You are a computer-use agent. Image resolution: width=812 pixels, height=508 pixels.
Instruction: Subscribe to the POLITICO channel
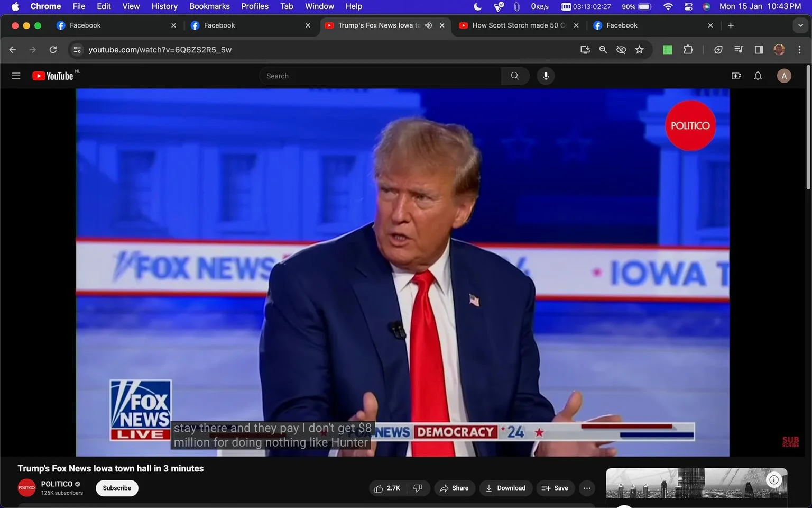pyautogui.click(x=117, y=488)
